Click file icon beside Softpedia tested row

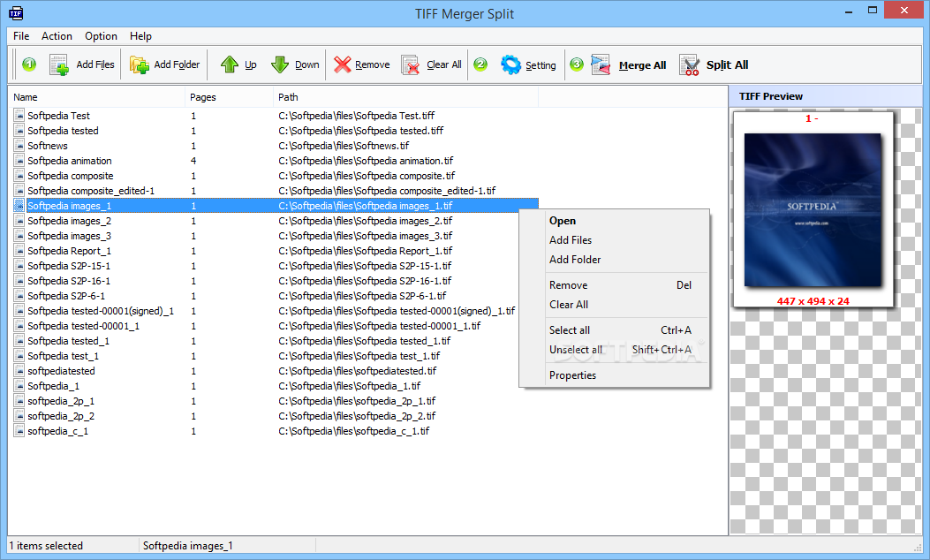19,131
